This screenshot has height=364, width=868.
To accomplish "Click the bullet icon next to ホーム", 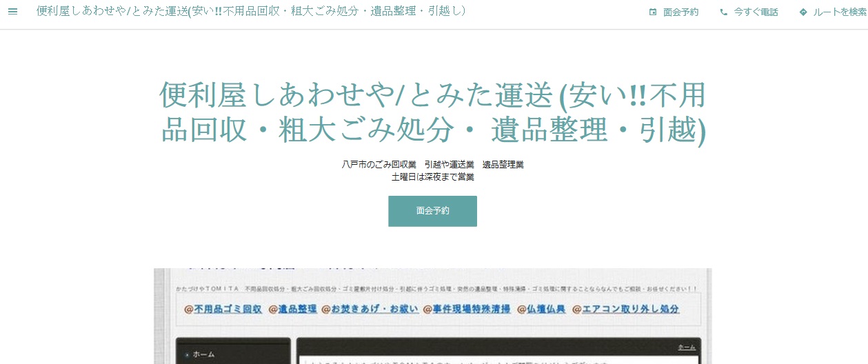I will (187, 354).
